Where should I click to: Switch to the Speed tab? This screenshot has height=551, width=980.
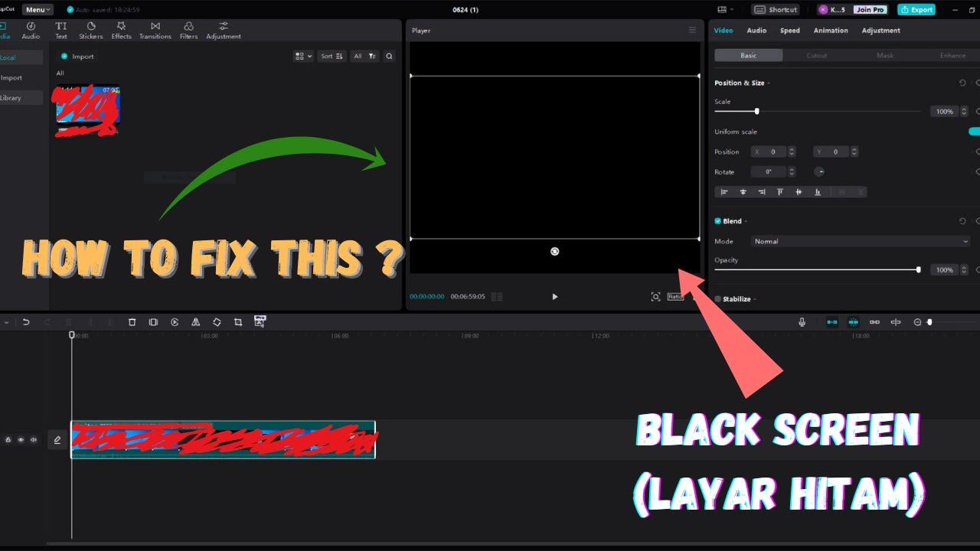coord(790,31)
